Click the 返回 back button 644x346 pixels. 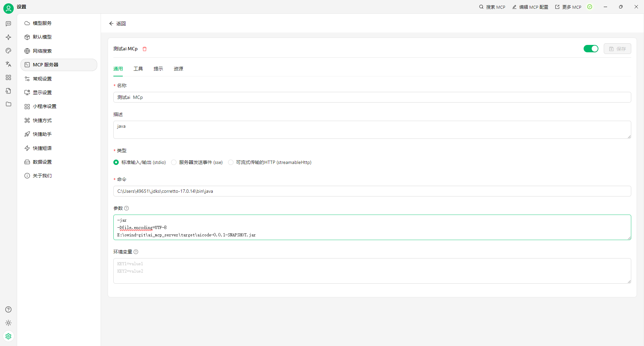tap(117, 23)
